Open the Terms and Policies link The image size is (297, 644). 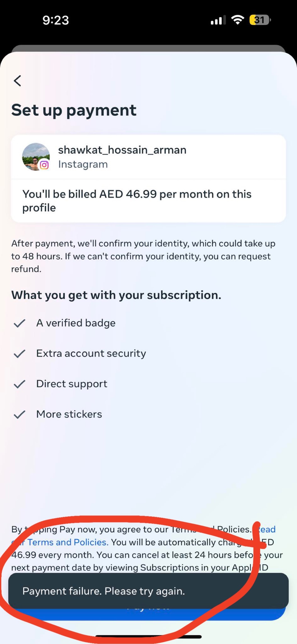(67, 542)
